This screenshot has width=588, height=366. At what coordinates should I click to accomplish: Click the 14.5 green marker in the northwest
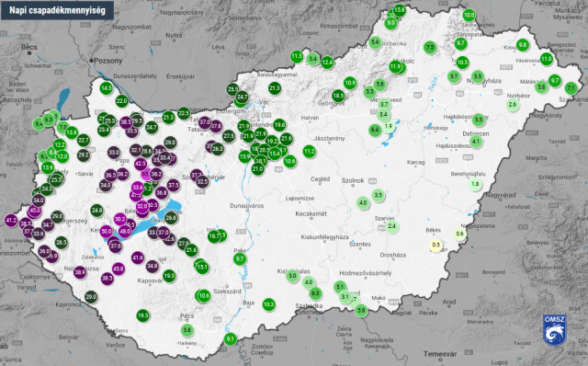pos(107,88)
